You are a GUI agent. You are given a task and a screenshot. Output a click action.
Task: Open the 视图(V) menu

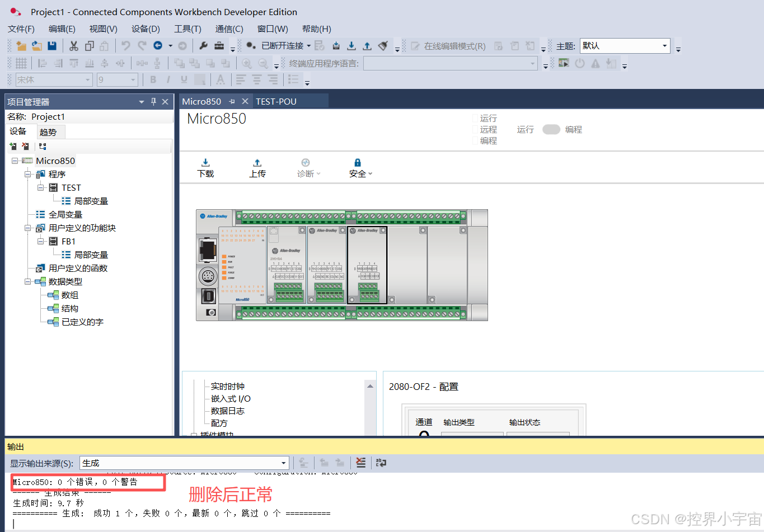(x=103, y=29)
